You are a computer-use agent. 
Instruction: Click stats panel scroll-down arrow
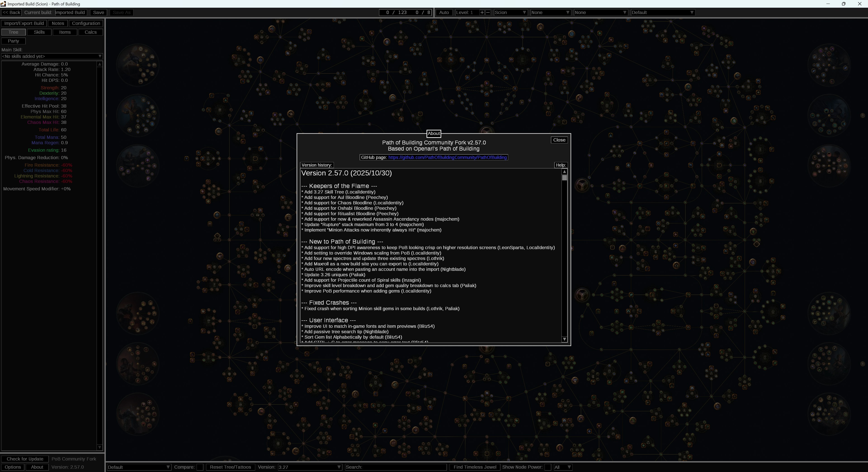[99, 447]
